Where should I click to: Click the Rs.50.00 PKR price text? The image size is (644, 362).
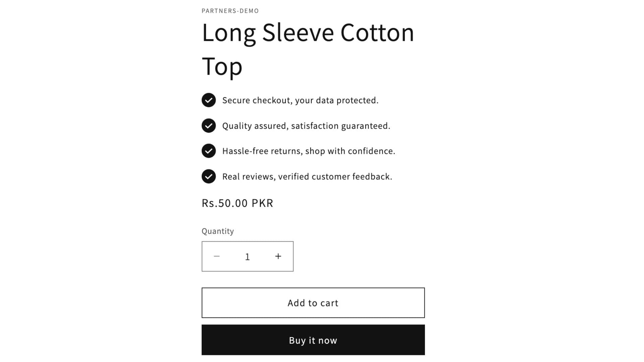tap(237, 203)
